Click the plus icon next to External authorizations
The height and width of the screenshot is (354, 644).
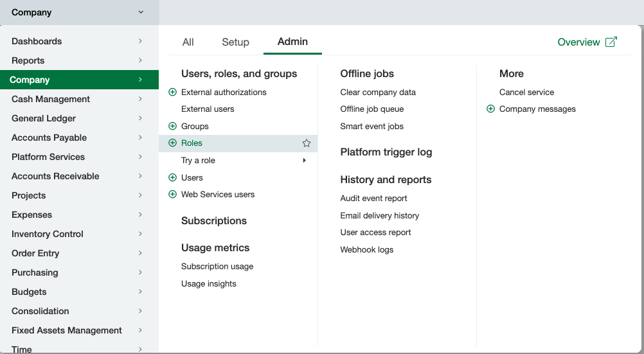click(x=172, y=92)
